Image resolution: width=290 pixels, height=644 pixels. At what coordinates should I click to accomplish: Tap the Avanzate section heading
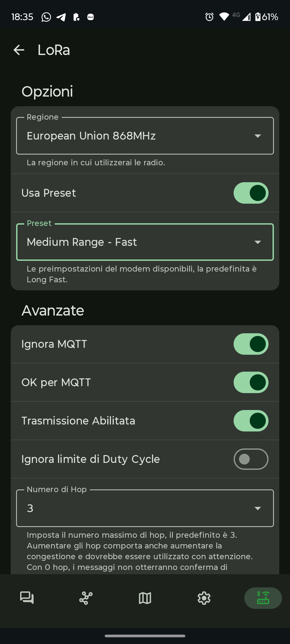pos(53,310)
